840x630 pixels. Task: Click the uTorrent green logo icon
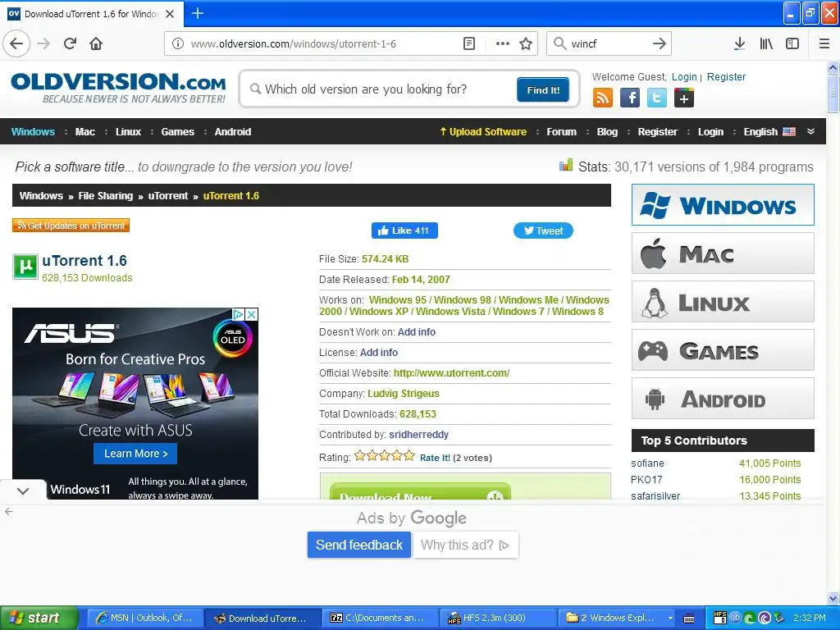tap(25, 267)
